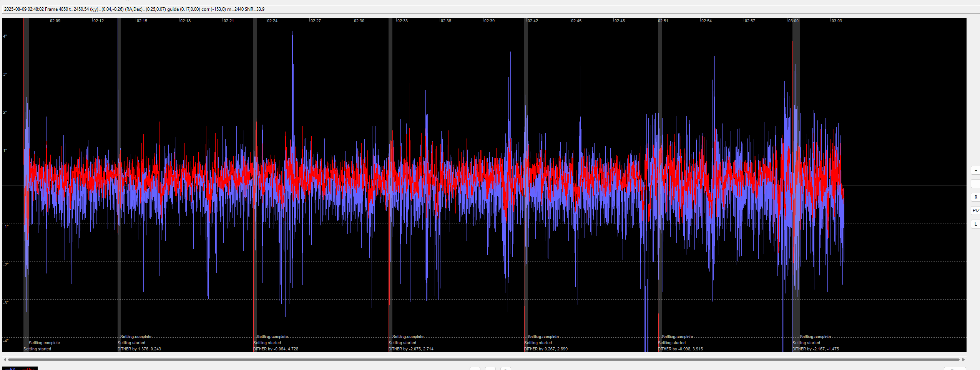The image size is (980, 370).
Task: Click the -4" label on the vertical axis
Action: pos(6,341)
